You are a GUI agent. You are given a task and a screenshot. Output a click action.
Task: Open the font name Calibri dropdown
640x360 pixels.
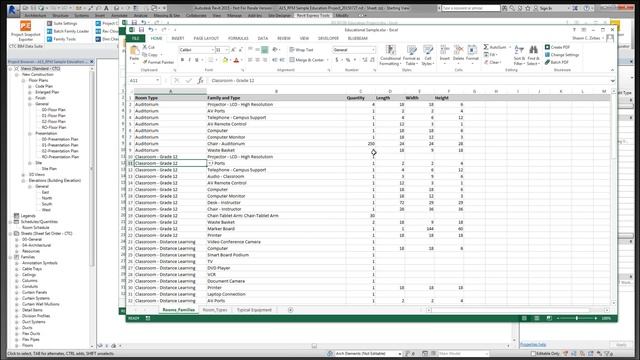click(213, 50)
